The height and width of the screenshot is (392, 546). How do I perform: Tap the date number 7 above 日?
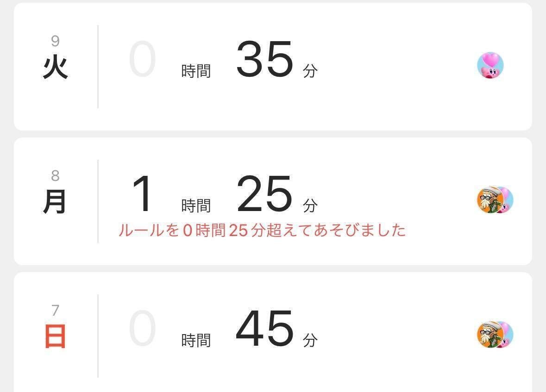(55, 310)
